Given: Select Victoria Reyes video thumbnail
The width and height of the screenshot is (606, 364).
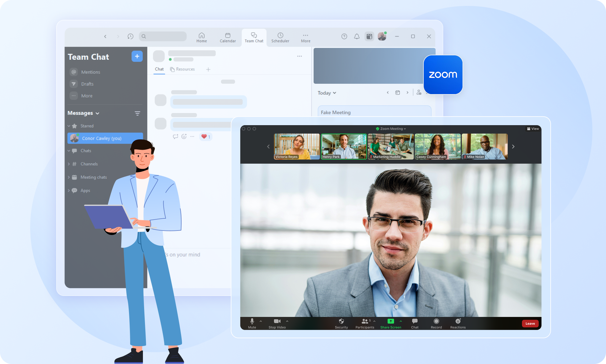Looking at the screenshot, I should (297, 146).
